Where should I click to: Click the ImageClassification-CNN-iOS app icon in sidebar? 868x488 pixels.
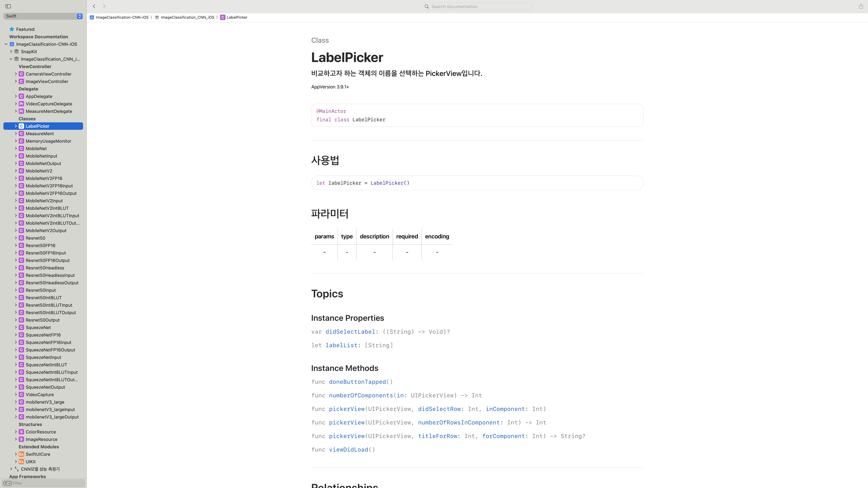coord(12,44)
